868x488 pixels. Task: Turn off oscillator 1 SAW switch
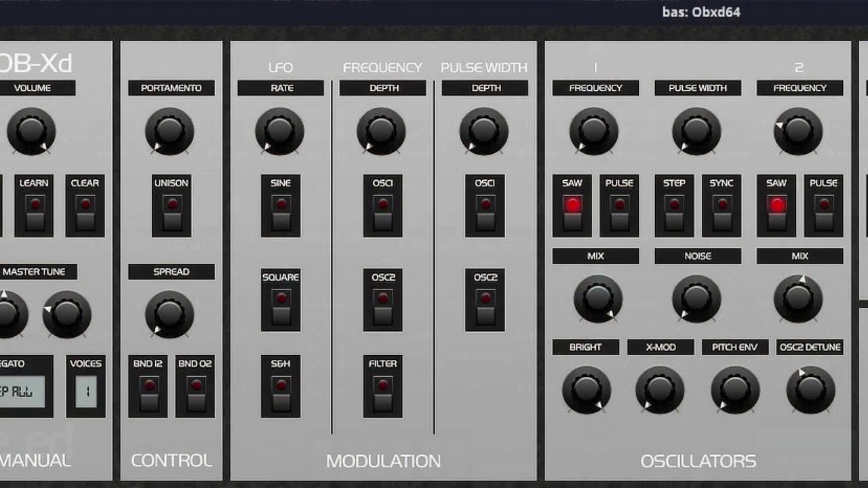[x=572, y=213]
